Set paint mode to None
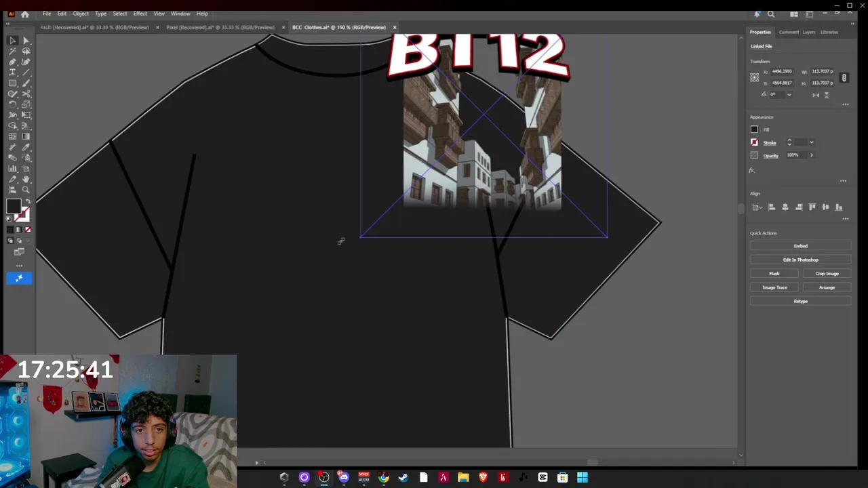868x488 pixels. coord(28,230)
